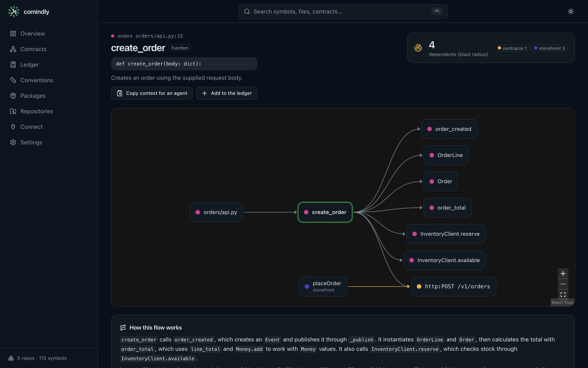The image size is (588, 368).
Task: Select the orders/api.py graph node
Action: click(x=216, y=212)
